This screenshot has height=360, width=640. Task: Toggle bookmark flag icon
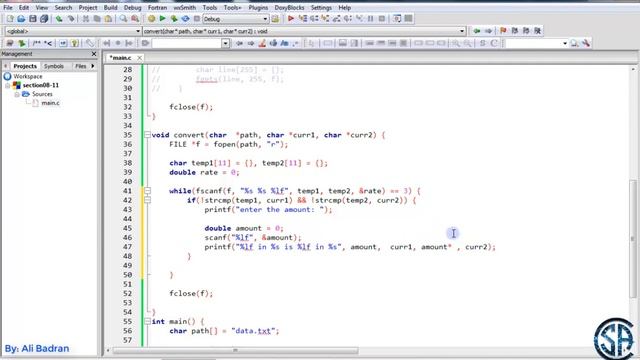[503, 31]
